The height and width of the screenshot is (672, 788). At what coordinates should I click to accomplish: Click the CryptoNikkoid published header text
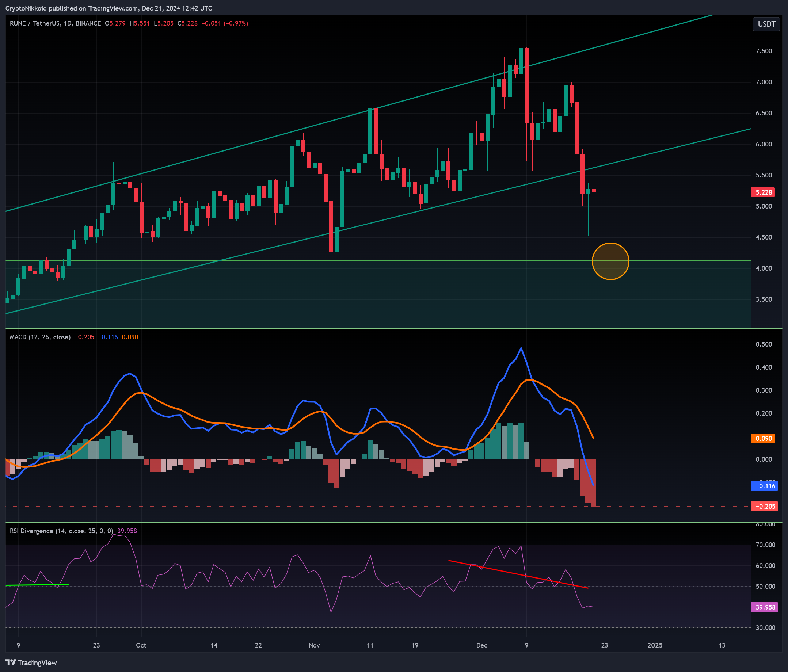[x=109, y=8]
